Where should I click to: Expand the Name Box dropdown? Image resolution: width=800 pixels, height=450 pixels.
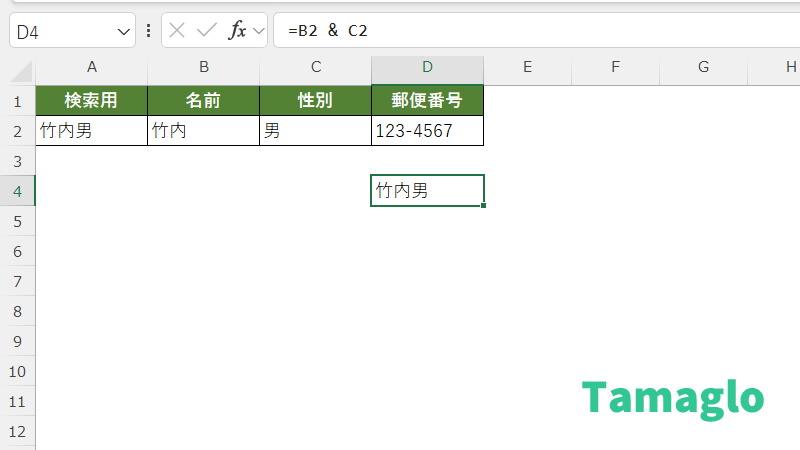(x=124, y=31)
